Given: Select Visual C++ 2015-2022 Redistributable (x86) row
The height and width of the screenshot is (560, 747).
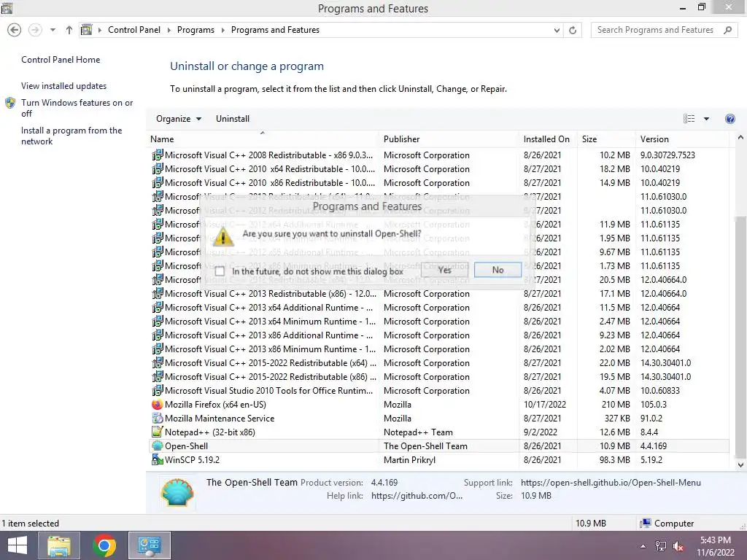Looking at the screenshot, I should [438, 377].
